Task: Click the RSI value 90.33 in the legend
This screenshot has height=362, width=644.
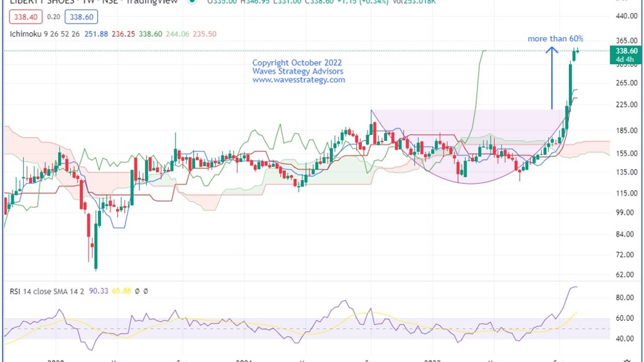Action: click(x=98, y=291)
